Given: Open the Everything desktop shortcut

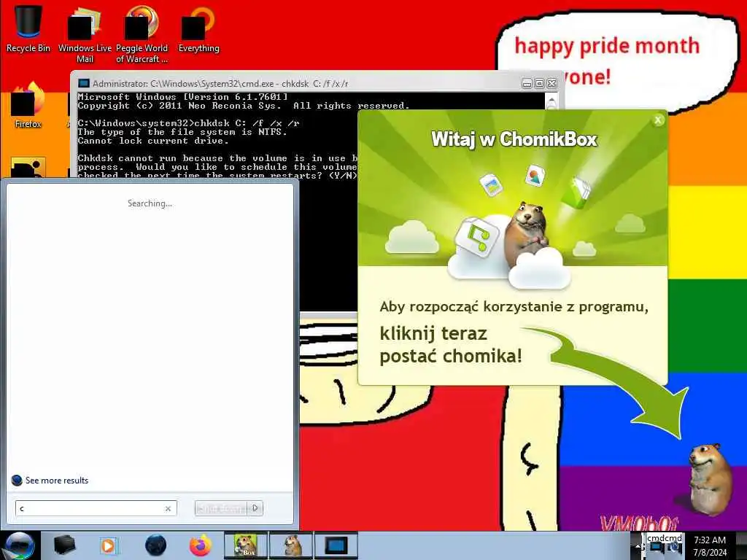Looking at the screenshot, I should tap(198, 28).
